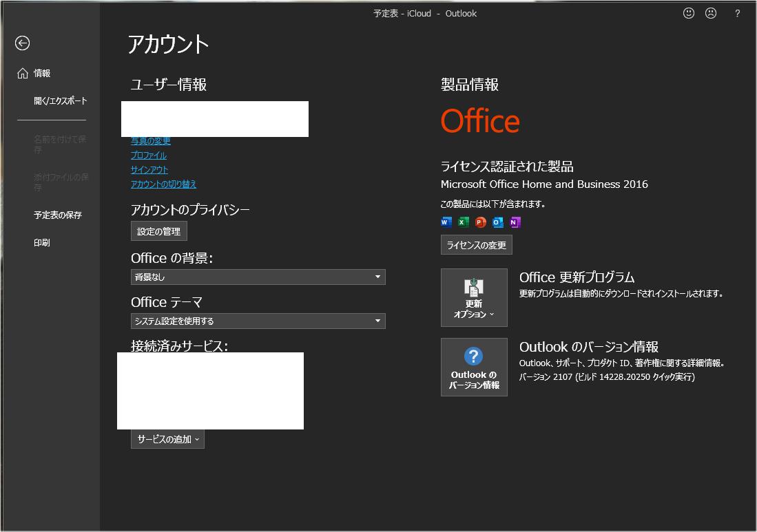The image size is (757, 532).
Task: Open help with the question mark icon
Action: coord(737,13)
